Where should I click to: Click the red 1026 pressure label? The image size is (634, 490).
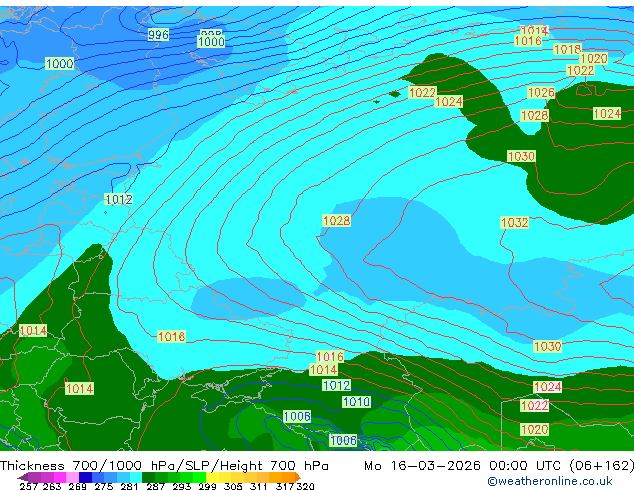pos(541,93)
